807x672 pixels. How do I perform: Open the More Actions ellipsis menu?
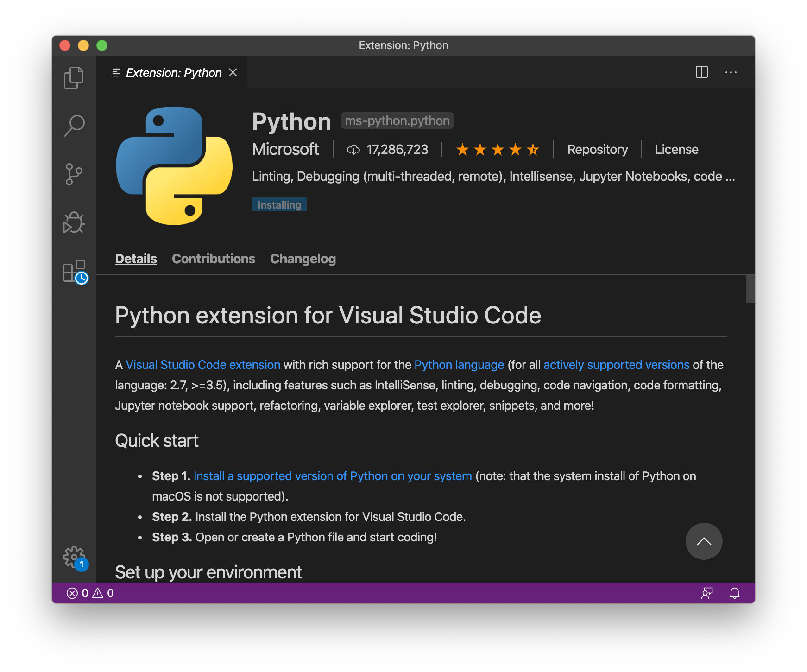[x=731, y=72]
